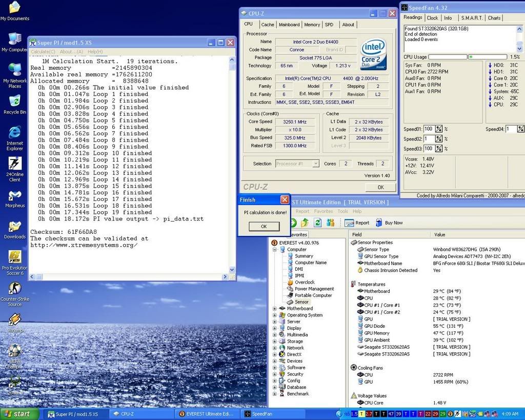Switch to Super PI taskbar button
The width and height of the screenshot is (525, 420).
coord(75,414)
